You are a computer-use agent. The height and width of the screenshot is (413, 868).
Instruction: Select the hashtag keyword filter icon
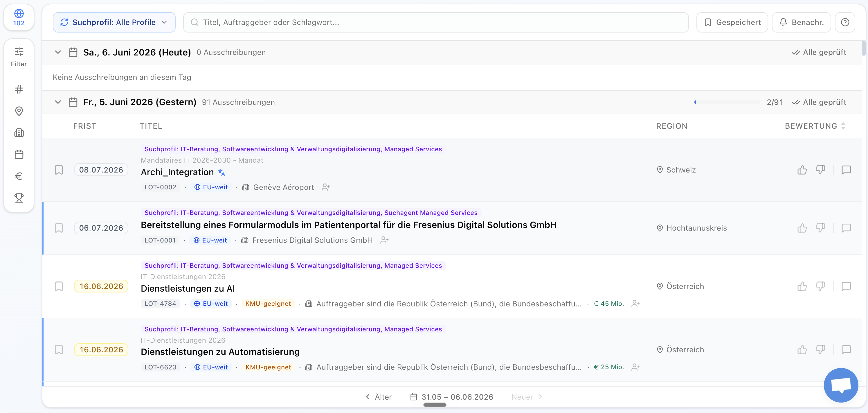click(x=19, y=89)
